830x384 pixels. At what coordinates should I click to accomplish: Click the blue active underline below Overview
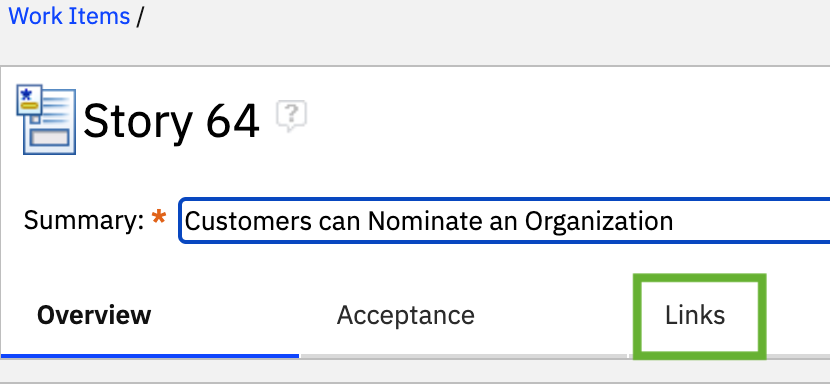coord(150,356)
